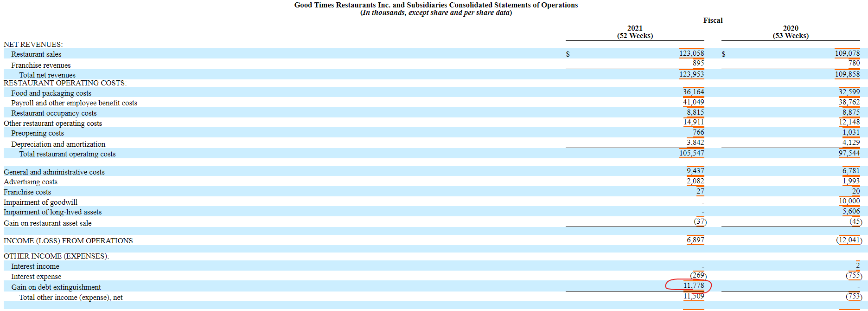The image size is (868, 311).
Task: Select 2021 advertising costs value 2,082
Action: (695, 181)
